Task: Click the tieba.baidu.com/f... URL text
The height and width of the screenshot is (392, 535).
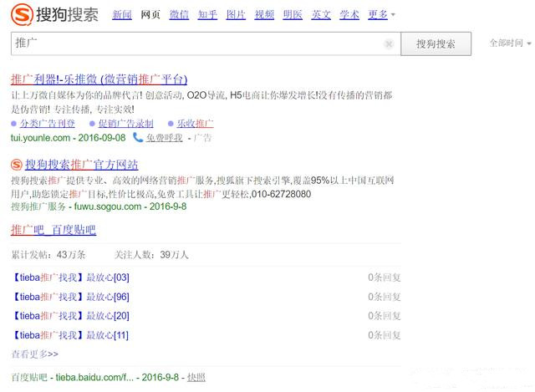Action: pos(94,377)
